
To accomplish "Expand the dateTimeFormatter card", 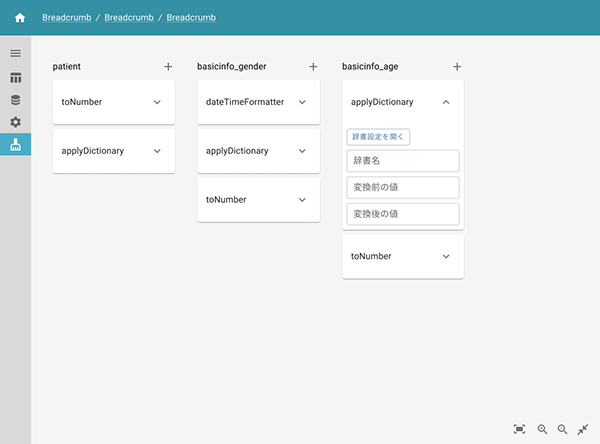I will [302, 102].
